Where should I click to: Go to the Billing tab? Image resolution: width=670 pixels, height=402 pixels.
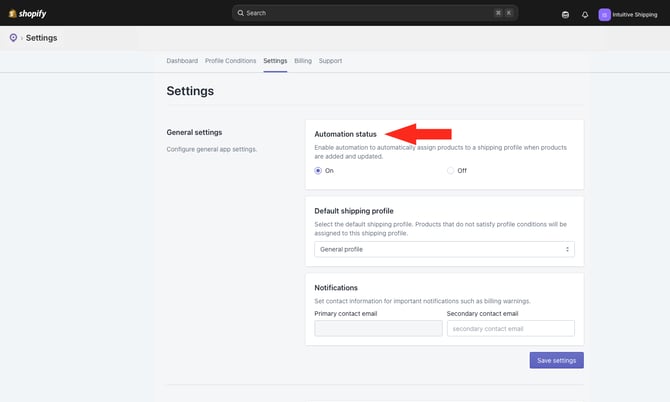tap(303, 61)
